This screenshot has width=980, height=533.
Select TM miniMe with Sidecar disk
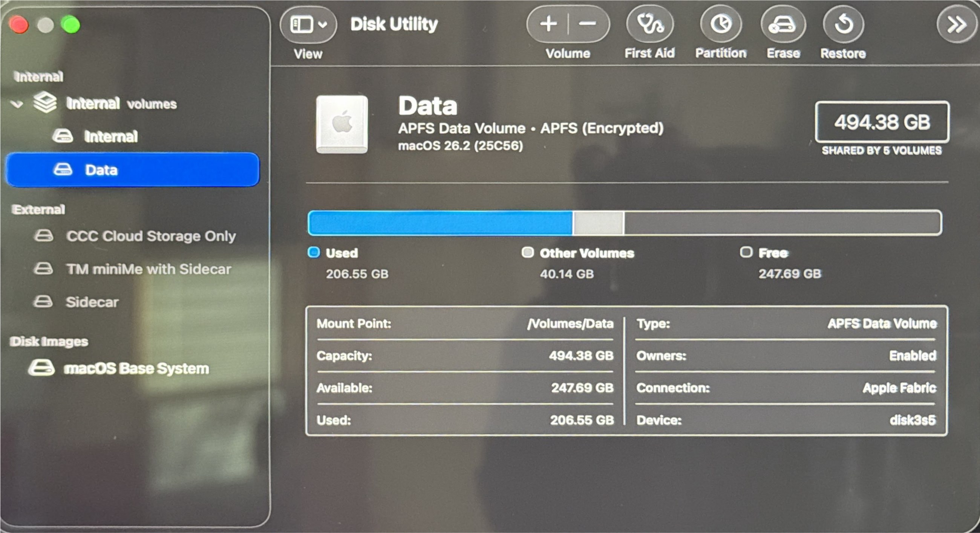pyautogui.click(x=149, y=269)
